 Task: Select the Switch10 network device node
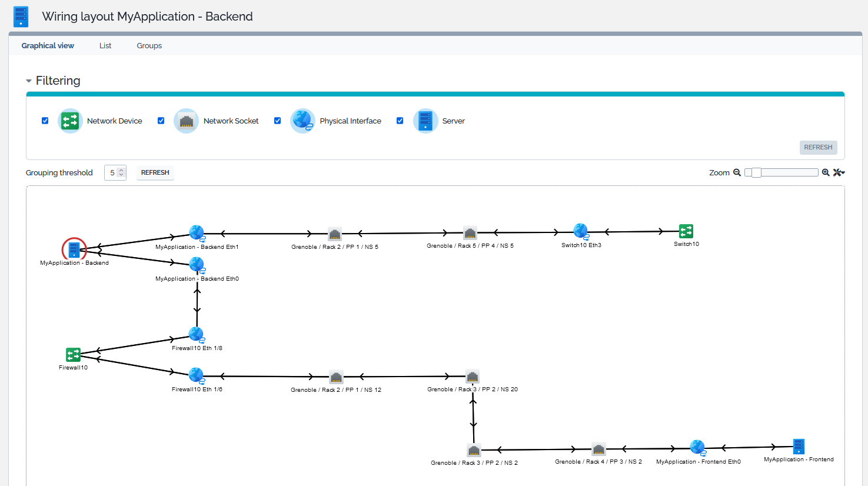click(686, 231)
